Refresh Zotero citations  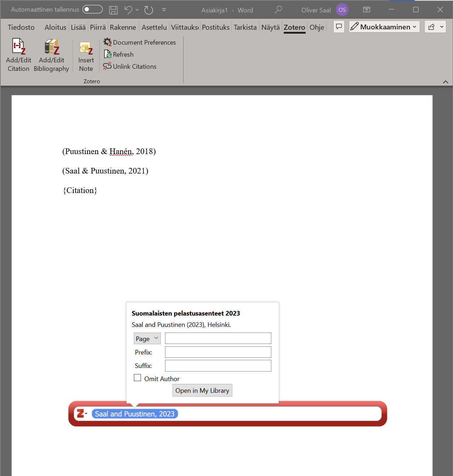(119, 55)
